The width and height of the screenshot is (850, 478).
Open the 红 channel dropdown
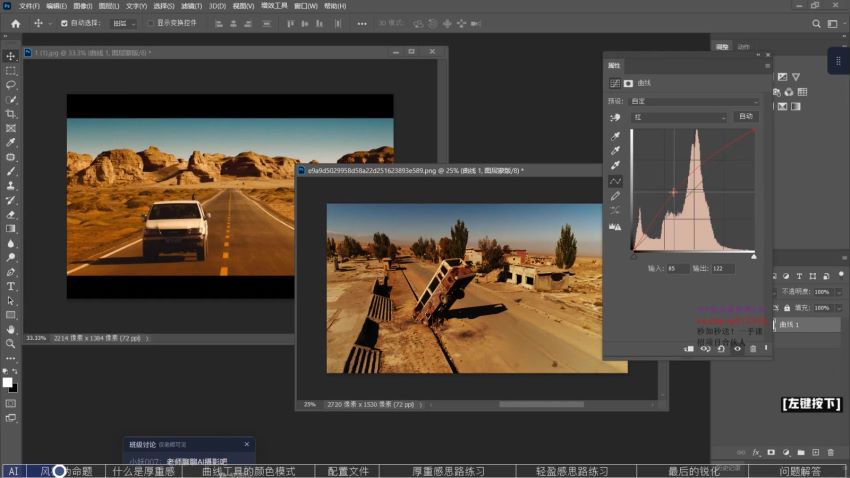(x=679, y=117)
